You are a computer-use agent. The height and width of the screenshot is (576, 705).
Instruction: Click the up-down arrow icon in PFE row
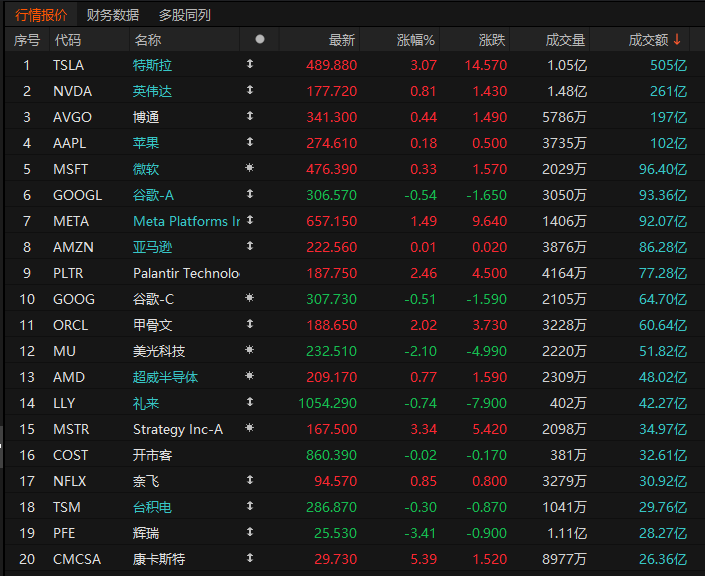pos(250,532)
